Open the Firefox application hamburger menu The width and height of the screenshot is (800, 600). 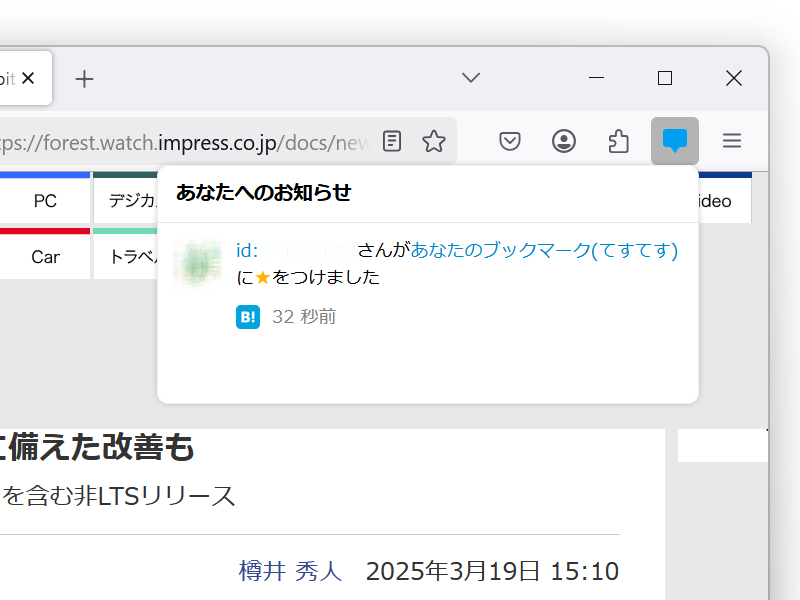coord(732,141)
